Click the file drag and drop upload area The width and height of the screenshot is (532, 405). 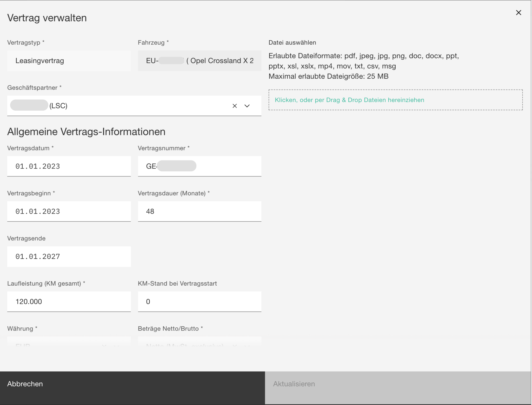(x=396, y=100)
